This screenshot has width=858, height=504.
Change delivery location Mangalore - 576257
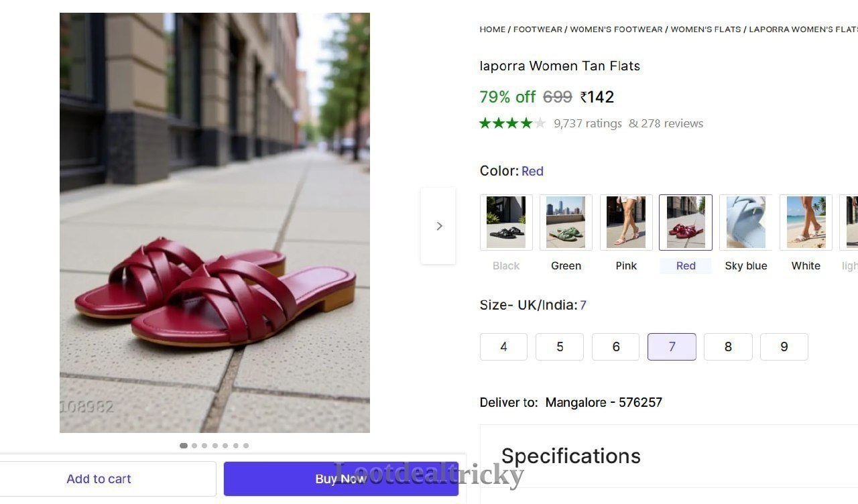[604, 403]
